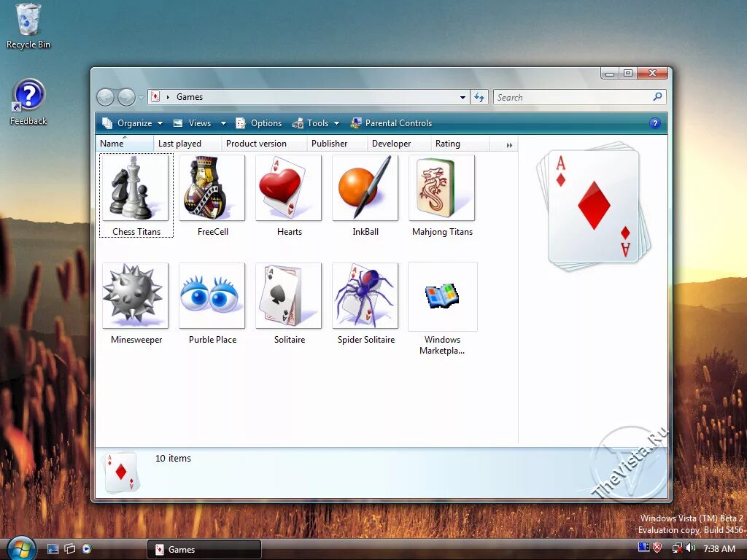Click the Windows Start orb

click(x=21, y=548)
